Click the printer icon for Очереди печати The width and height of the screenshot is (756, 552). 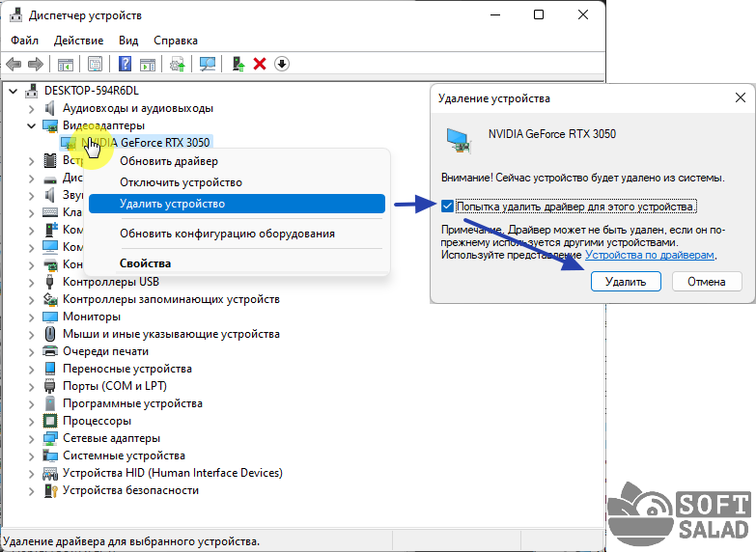[x=49, y=351]
